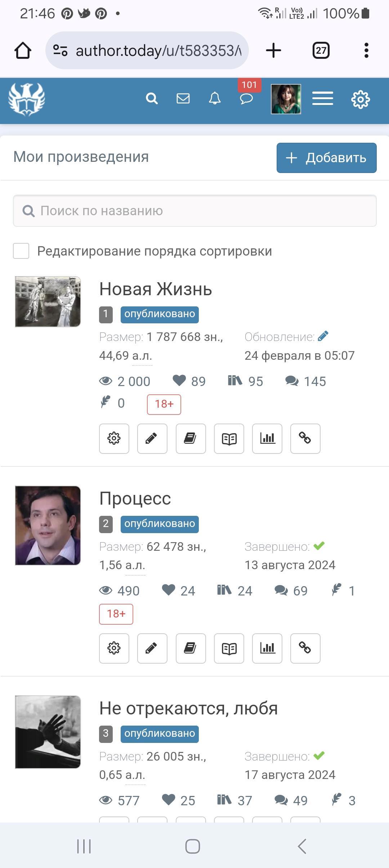Open the Новая Жизнь title link
Screen dimensions: 389x868
click(x=156, y=289)
